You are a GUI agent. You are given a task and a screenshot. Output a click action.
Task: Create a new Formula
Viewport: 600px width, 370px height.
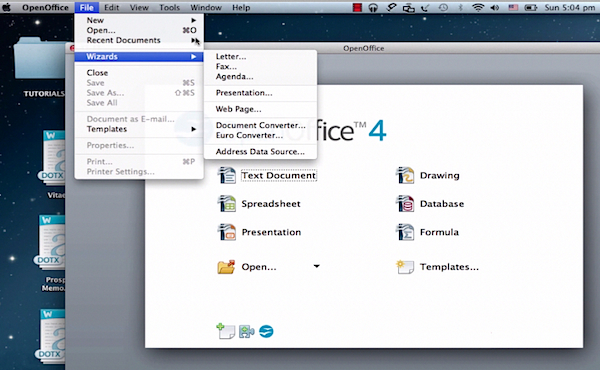click(439, 232)
